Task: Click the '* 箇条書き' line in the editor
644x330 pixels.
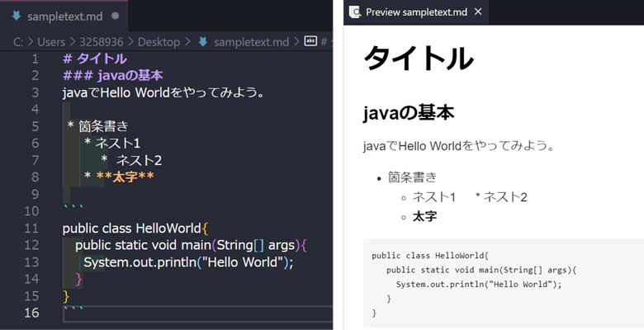Action: 98,126
